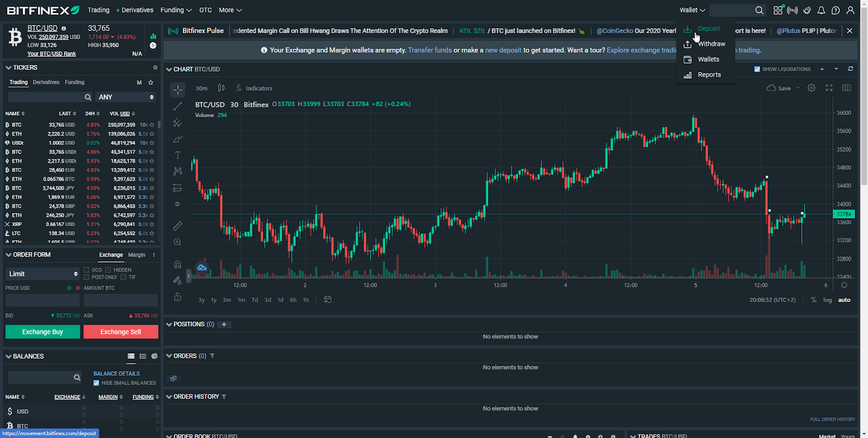Click the Price USD input field
Image resolution: width=868 pixels, height=438 pixels.
coord(43,300)
